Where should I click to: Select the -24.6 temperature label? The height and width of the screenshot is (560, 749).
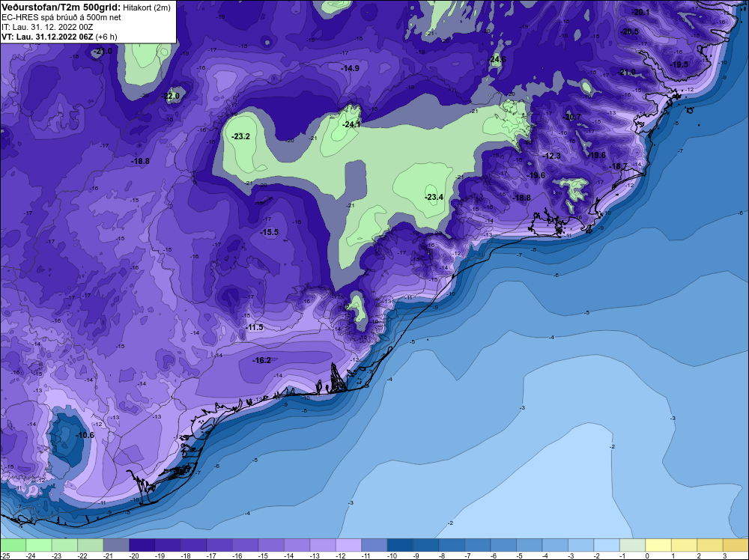pos(497,60)
